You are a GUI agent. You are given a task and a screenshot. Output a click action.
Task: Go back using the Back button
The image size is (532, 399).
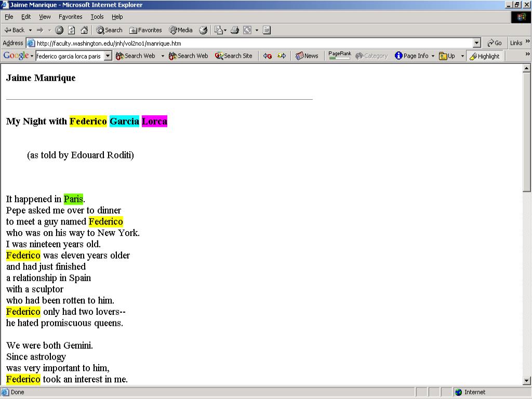tap(14, 30)
